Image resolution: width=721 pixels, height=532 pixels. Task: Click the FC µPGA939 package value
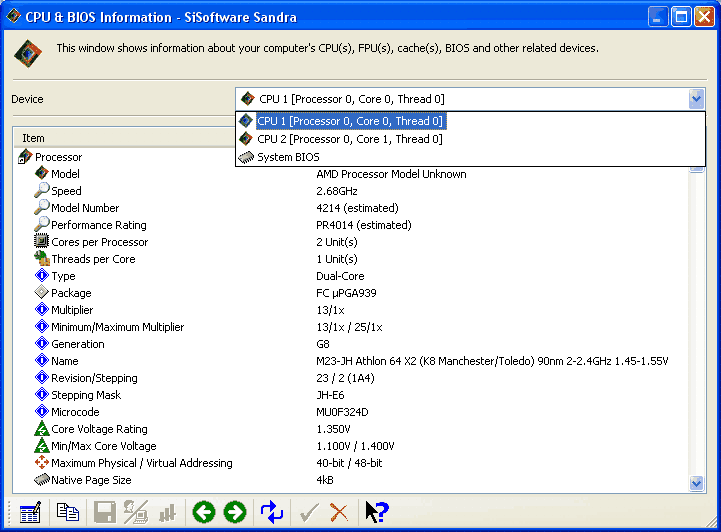pos(346,293)
